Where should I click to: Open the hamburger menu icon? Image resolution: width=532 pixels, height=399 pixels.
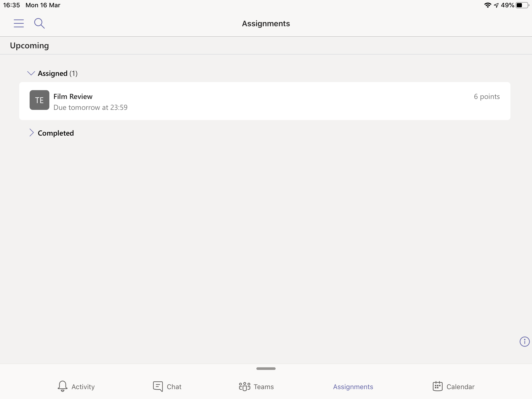tap(19, 23)
